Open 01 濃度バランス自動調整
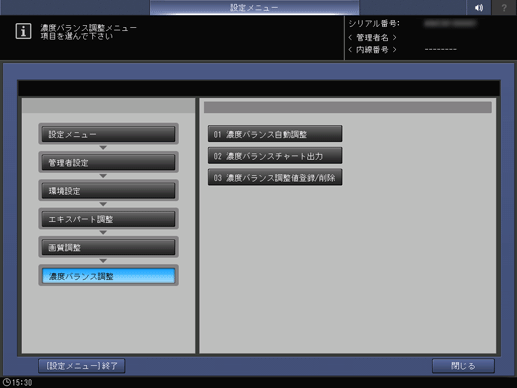Screen dimensions: 517x388 (275, 134)
